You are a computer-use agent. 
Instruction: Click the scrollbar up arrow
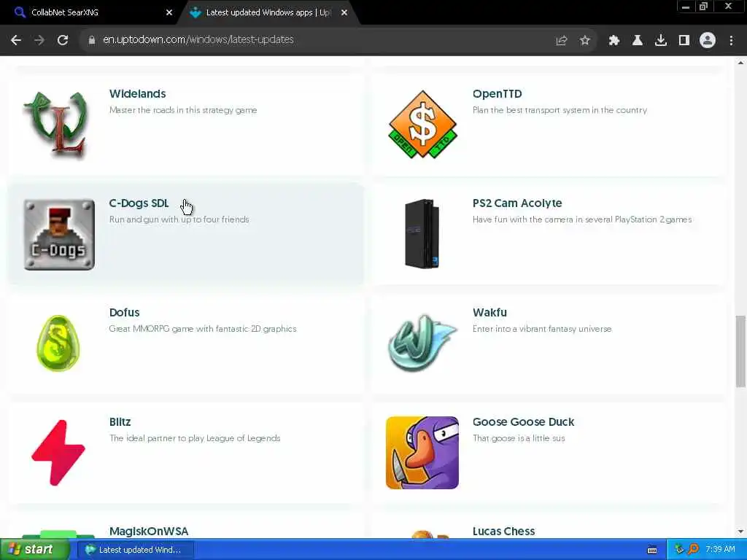pyautogui.click(x=740, y=63)
